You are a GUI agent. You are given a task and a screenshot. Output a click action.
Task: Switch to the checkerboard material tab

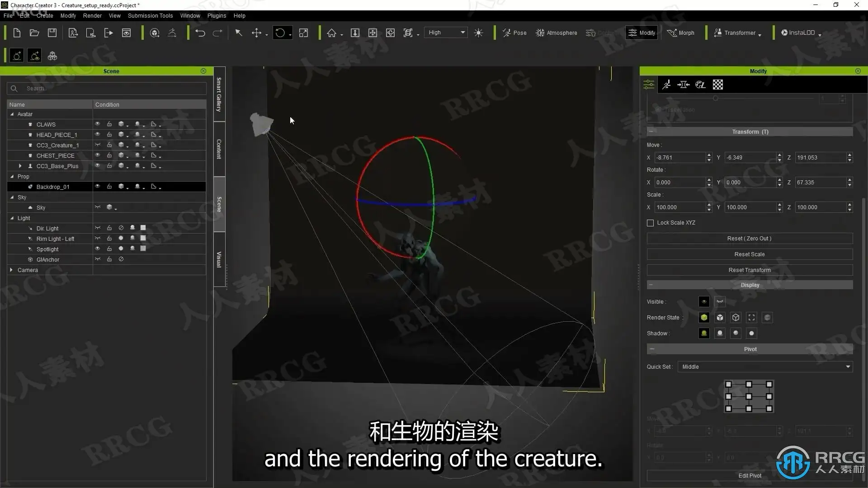tap(718, 84)
